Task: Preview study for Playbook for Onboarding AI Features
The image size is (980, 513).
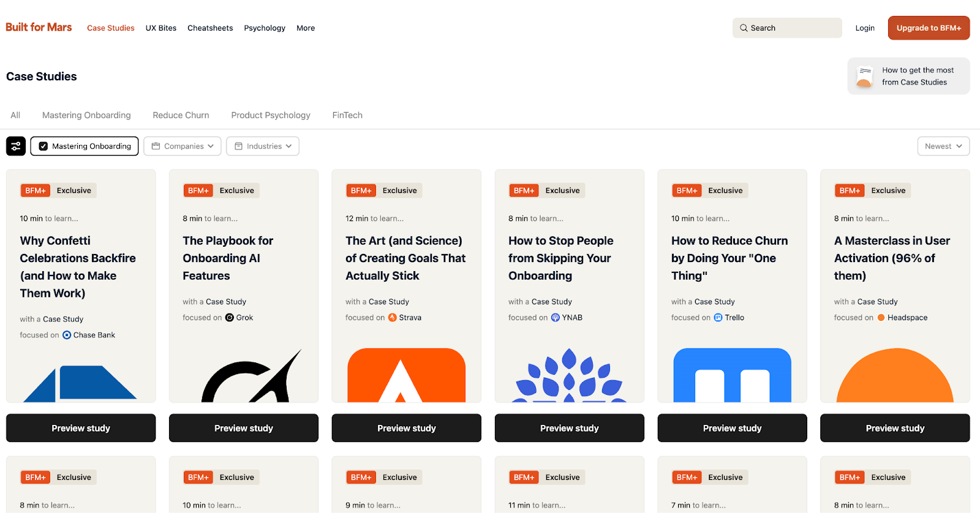Action: [244, 428]
